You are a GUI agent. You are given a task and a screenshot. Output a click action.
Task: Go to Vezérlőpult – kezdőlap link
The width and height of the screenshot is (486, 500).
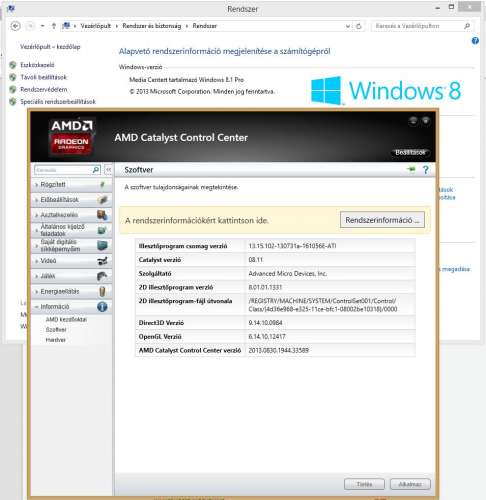50,47
